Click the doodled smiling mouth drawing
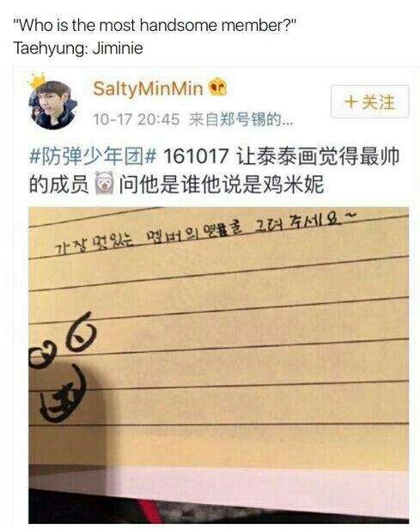420x529 pixels. click(63, 395)
